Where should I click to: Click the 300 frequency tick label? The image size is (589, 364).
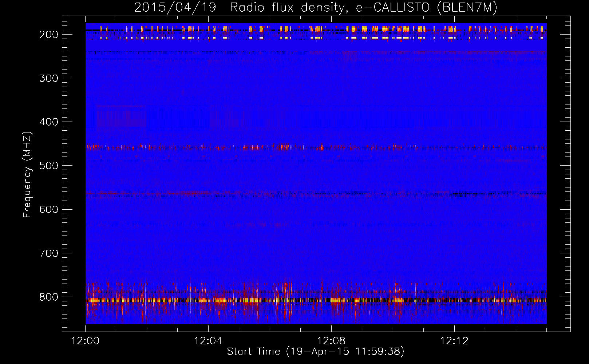click(49, 78)
